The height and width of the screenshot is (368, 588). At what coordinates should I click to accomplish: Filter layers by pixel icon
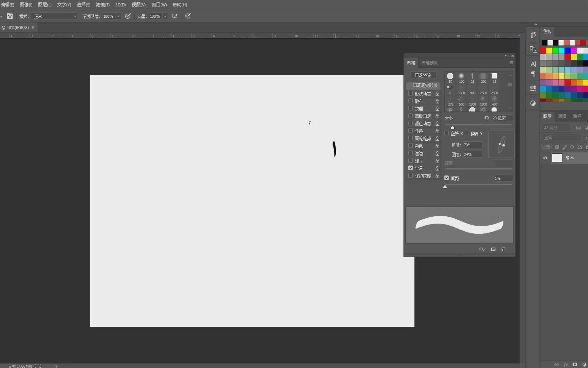tap(578, 128)
